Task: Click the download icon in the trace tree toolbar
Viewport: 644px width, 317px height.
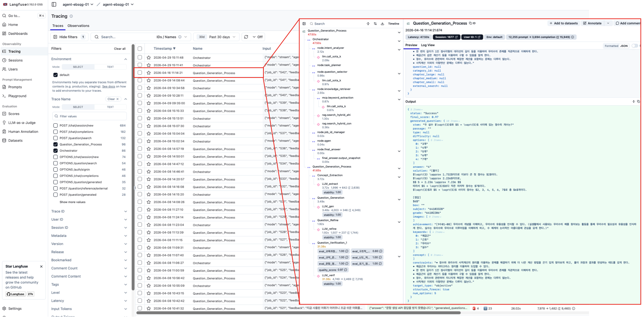Action: pos(382,24)
